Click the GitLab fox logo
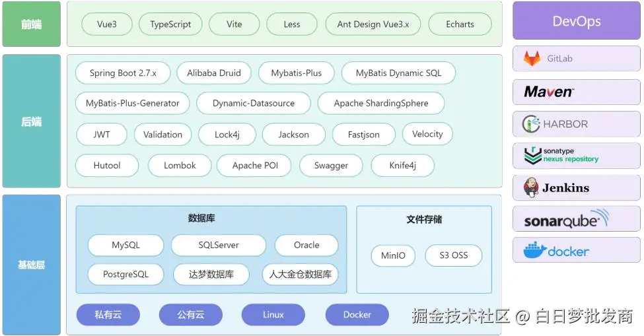 pos(532,58)
